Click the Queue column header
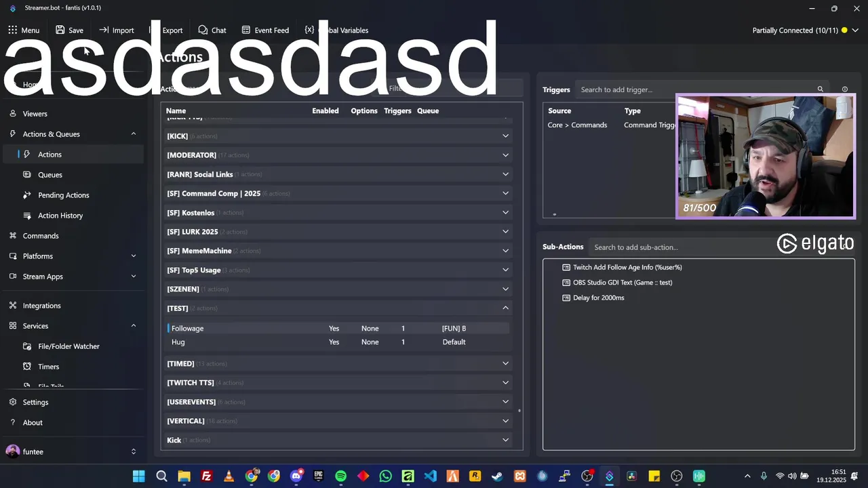The height and width of the screenshot is (488, 868). coord(428,110)
